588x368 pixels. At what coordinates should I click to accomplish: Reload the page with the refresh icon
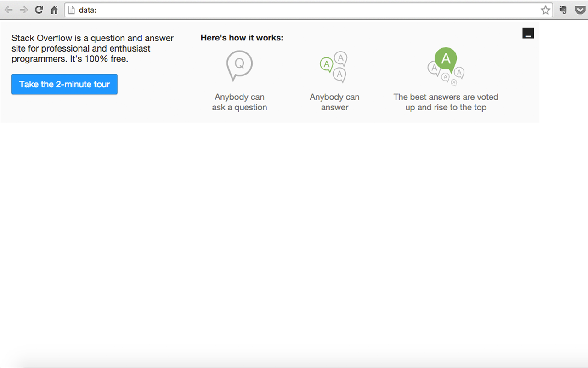[39, 10]
